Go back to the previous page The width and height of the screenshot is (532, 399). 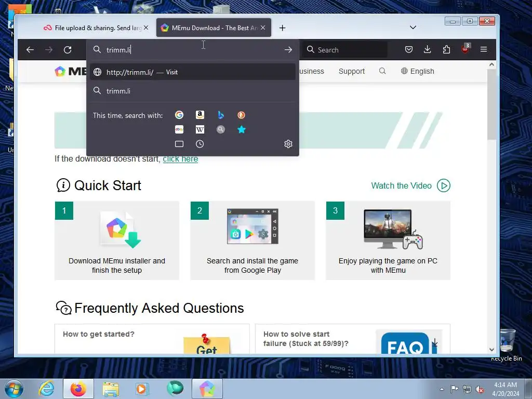pos(30,50)
